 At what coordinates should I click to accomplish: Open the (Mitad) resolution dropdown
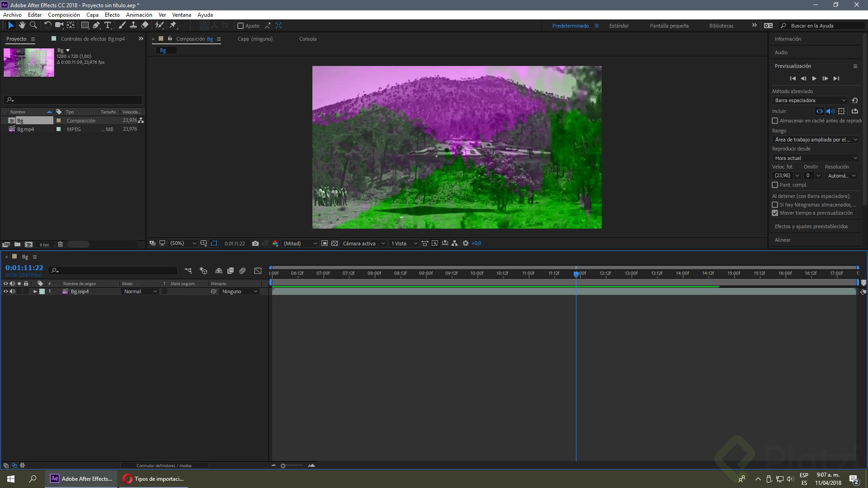300,244
